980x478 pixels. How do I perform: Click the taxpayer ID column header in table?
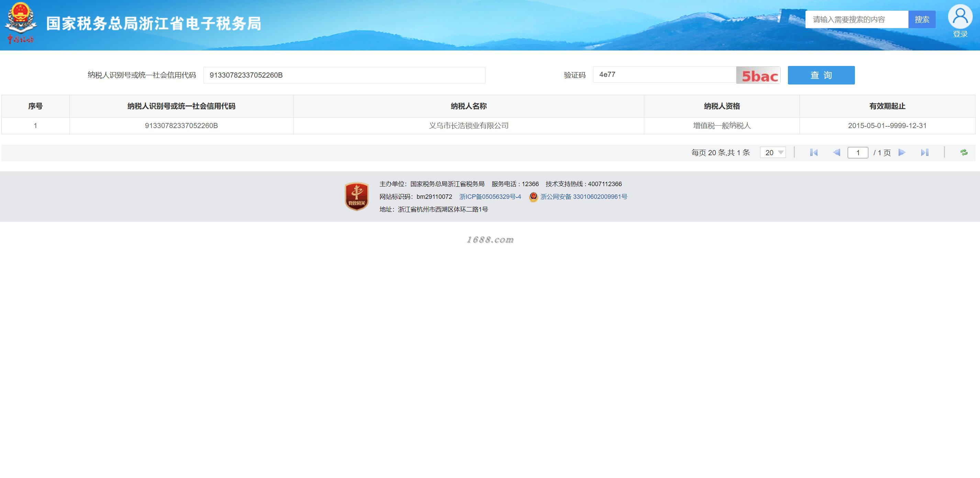[x=181, y=106]
